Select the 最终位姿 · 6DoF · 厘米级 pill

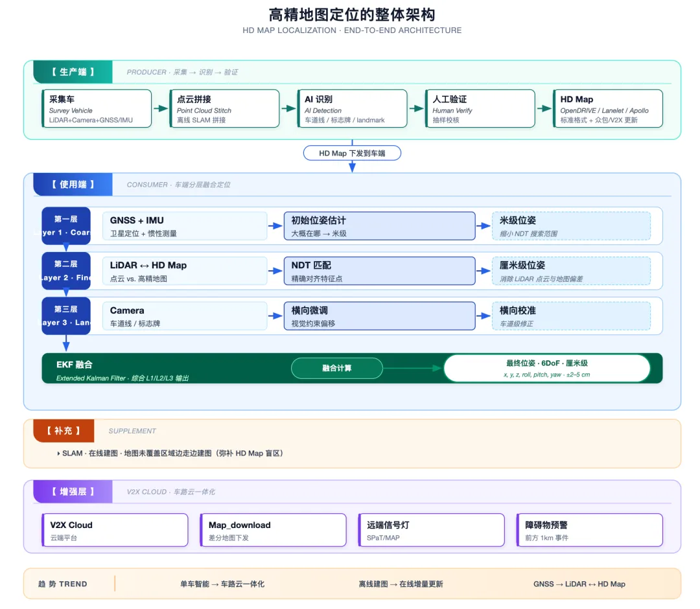click(x=547, y=369)
